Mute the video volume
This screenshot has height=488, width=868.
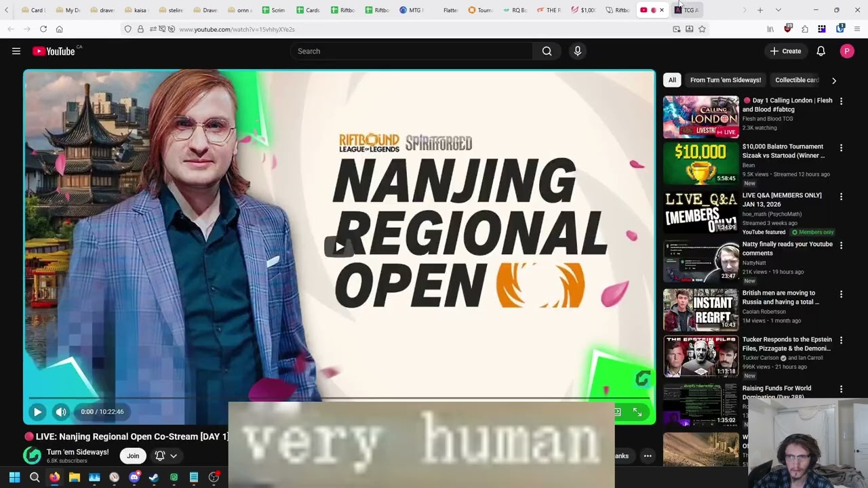(x=61, y=411)
